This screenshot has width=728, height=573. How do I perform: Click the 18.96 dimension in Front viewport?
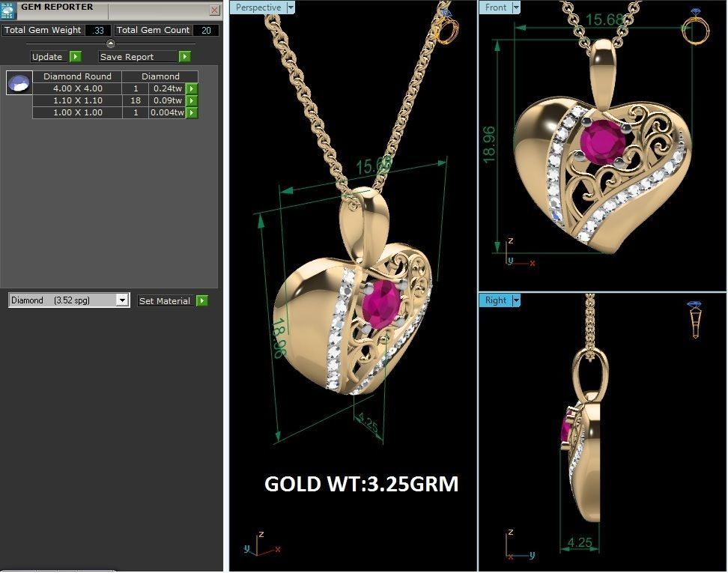pyautogui.click(x=489, y=145)
